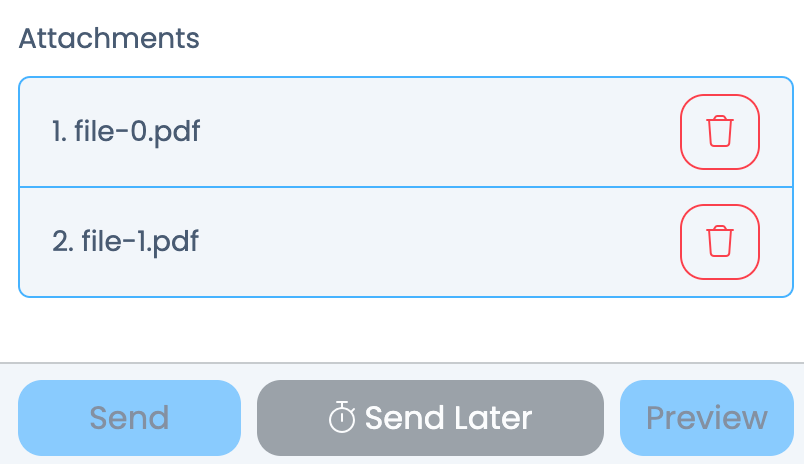Select the 2. file-1.pdf attachment name
The width and height of the screenshot is (804, 464).
(x=125, y=241)
